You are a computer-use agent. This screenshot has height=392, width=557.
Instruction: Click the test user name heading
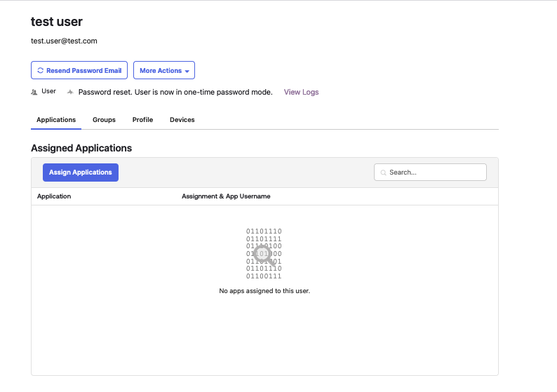pos(57,22)
